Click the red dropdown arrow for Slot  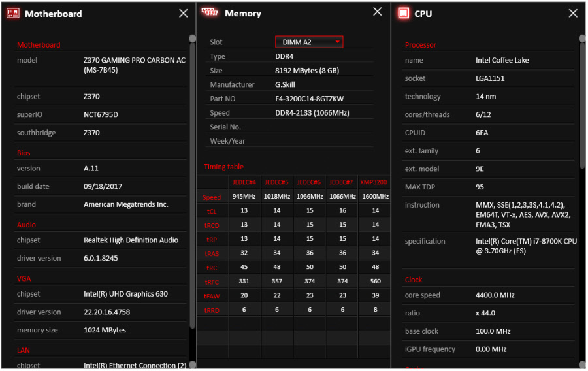point(338,42)
